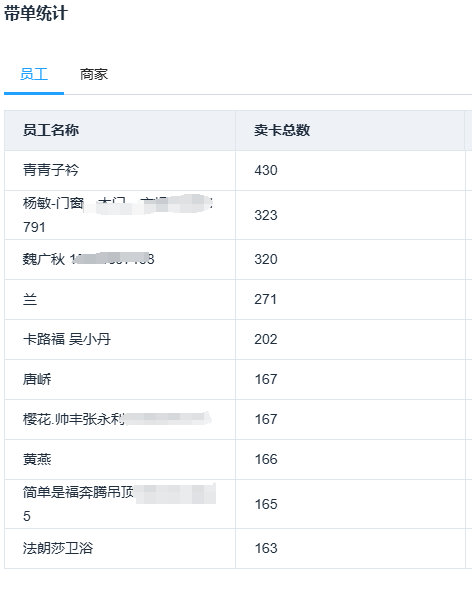Viewport: 472px width, 594px height.
Task: Click the 带单统计 page title
Action: point(36,14)
